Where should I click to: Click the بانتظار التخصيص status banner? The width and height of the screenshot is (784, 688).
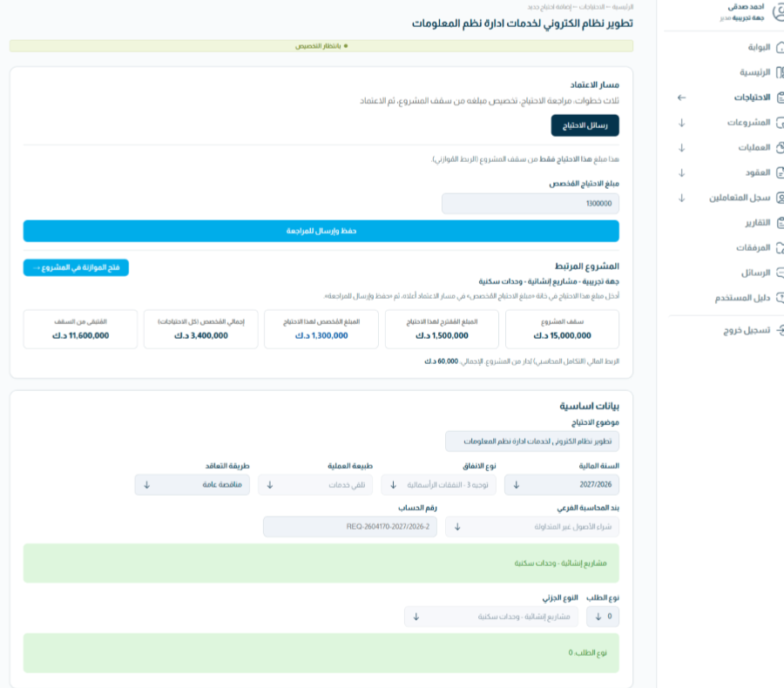tap(321, 46)
